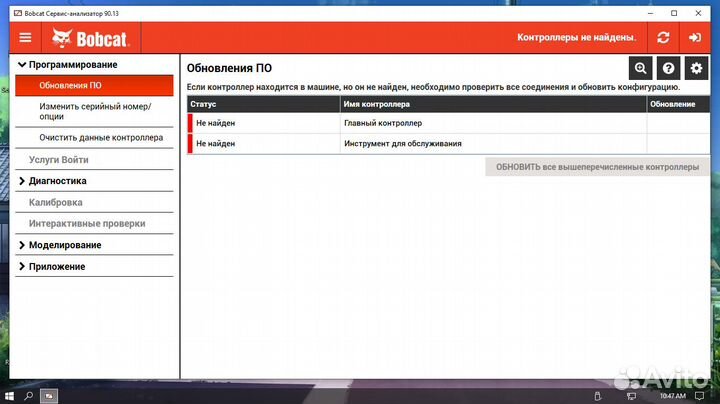This screenshot has width=720, height=404.
Task: Open help via question mark icon
Action: click(x=668, y=68)
